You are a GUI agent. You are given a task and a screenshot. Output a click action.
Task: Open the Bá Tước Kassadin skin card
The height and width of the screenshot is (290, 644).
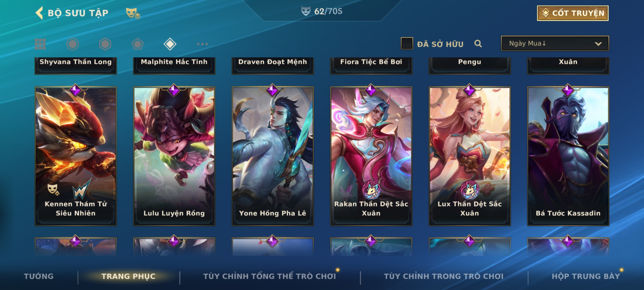(568, 156)
